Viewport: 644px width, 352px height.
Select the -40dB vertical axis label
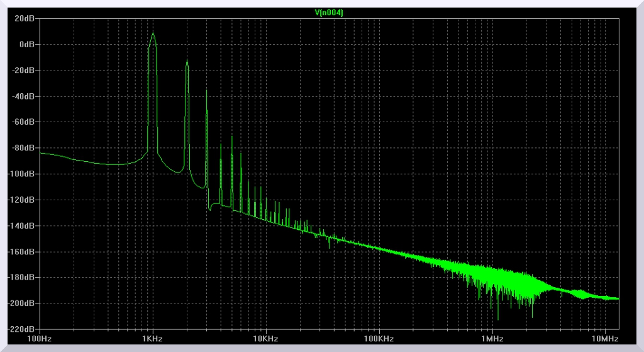[x=25, y=96]
